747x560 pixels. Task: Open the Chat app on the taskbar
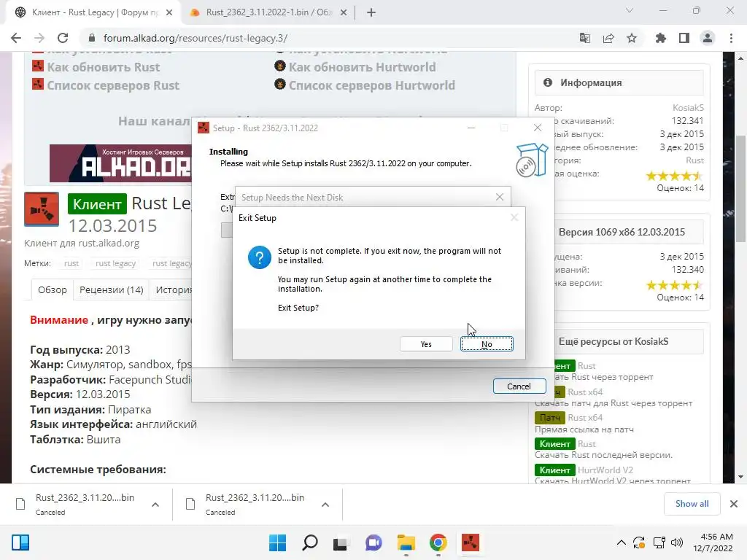tap(373, 542)
